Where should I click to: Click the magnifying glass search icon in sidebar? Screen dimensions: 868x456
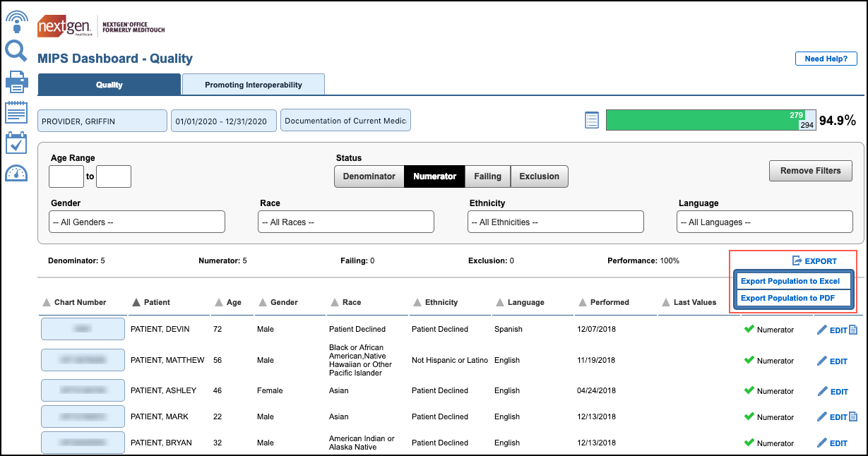coord(16,51)
